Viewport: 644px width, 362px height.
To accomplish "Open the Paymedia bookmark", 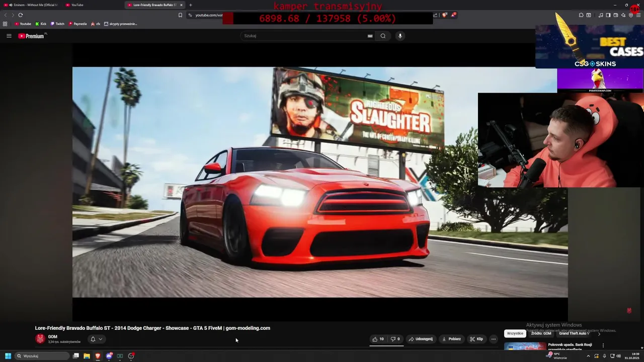I will click(x=77, y=24).
